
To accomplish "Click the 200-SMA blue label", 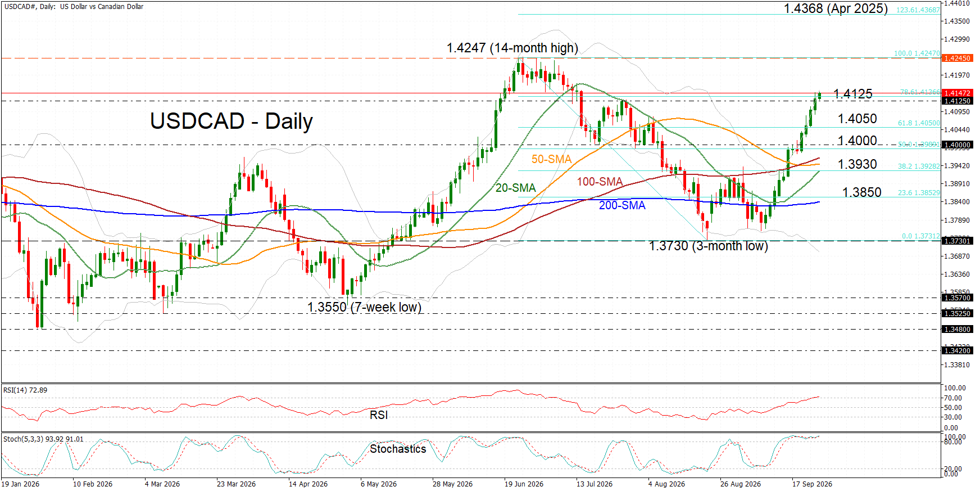I will pos(622,205).
